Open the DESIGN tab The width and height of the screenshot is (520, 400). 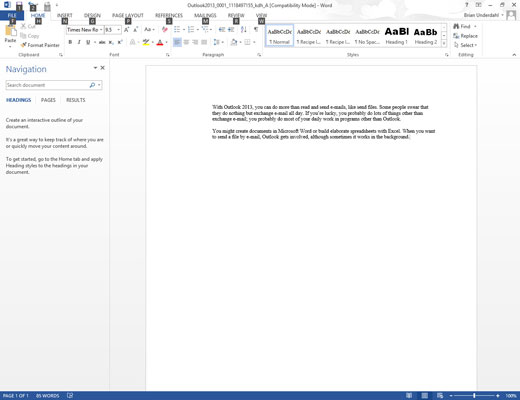92,15
